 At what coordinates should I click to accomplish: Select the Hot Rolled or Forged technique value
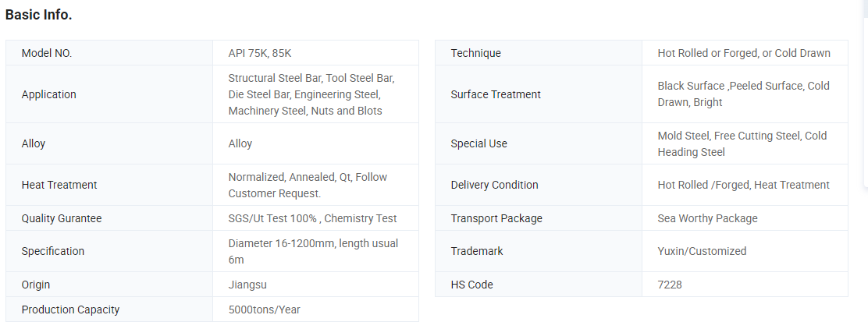(744, 53)
